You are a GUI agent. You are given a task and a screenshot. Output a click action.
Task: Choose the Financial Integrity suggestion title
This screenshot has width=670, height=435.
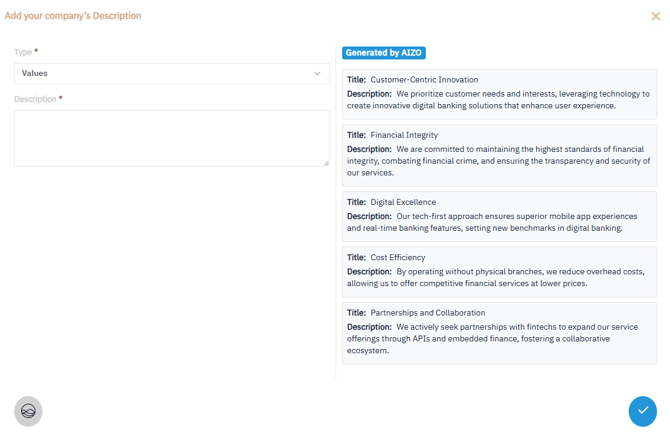(x=404, y=135)
